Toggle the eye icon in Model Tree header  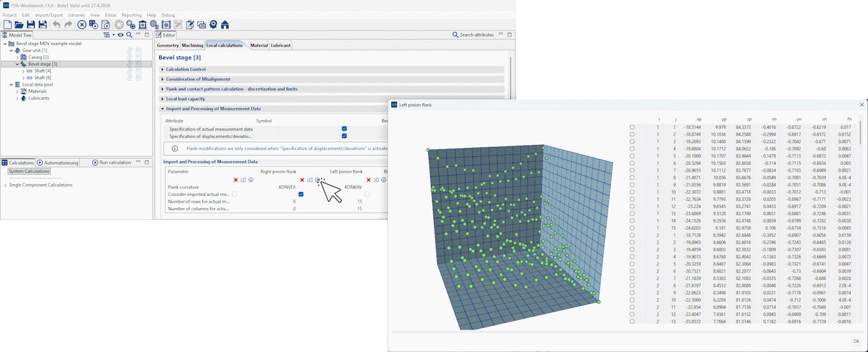tap(120, 35)
